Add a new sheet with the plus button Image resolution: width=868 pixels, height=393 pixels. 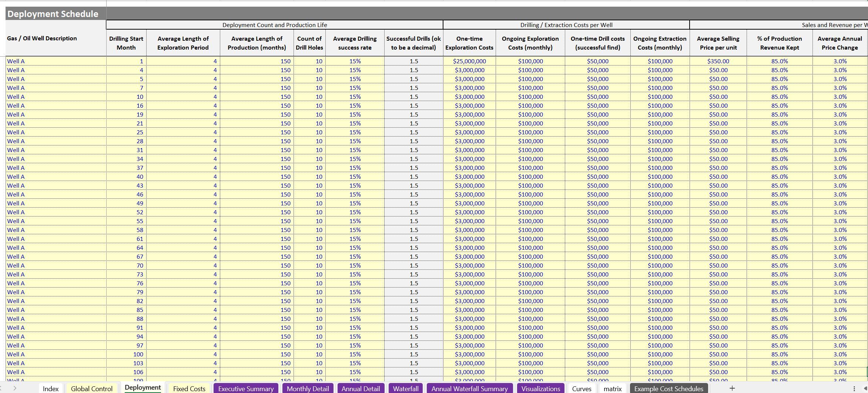point(732,388)
